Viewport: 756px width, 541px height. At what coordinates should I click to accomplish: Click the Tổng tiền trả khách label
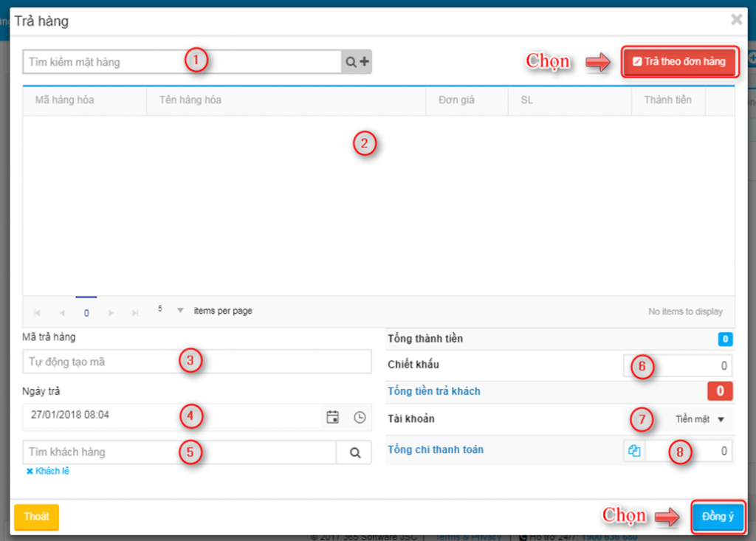point(434,391)
